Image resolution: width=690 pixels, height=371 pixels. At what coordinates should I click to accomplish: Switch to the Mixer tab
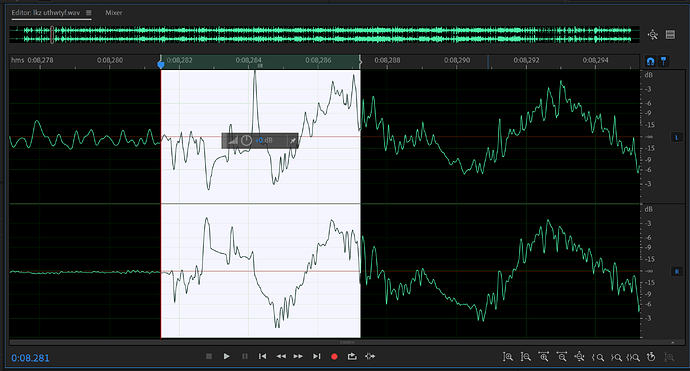114,13
